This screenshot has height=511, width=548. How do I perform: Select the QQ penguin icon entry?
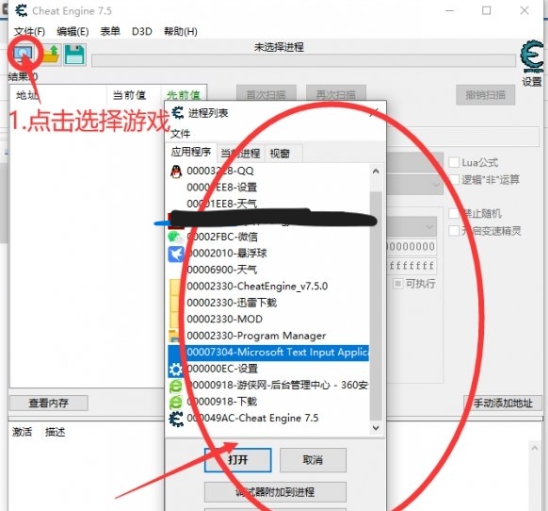point(176,171)
